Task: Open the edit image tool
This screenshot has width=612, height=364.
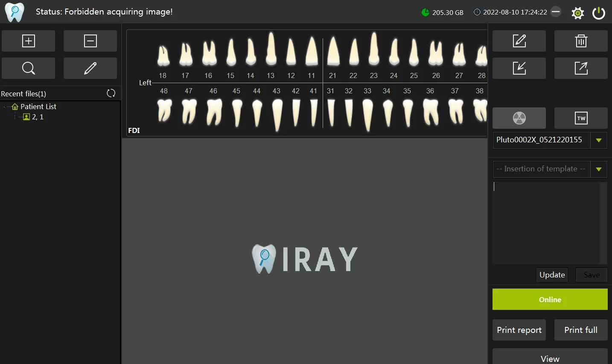Action: [519, 41]
